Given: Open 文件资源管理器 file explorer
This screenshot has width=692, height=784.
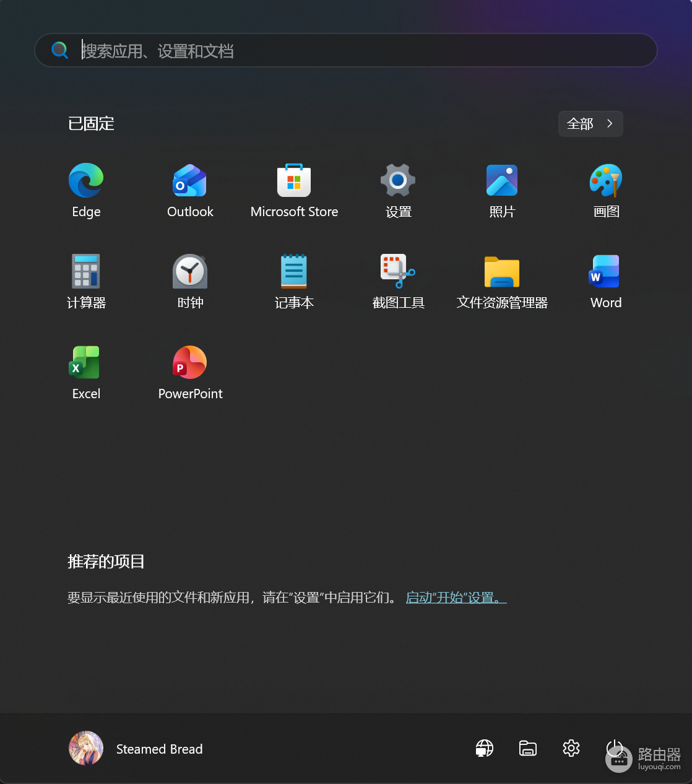Looking at the screenshot, I should click(502, 282).
